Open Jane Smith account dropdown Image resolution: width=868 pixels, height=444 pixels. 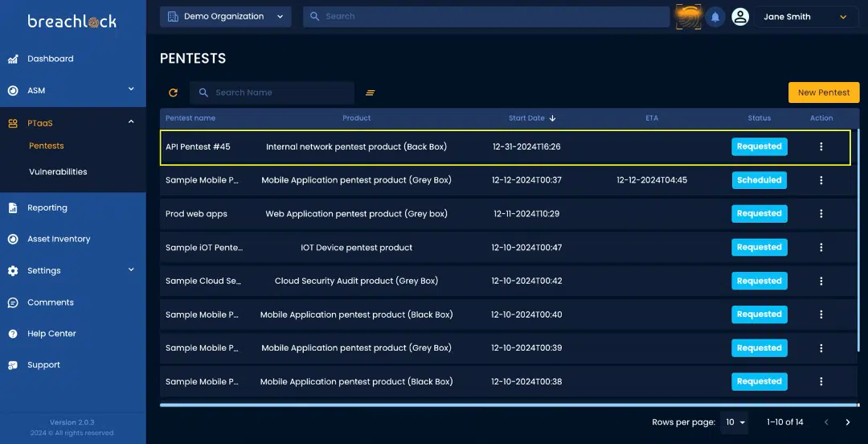(x=806, y=17)
